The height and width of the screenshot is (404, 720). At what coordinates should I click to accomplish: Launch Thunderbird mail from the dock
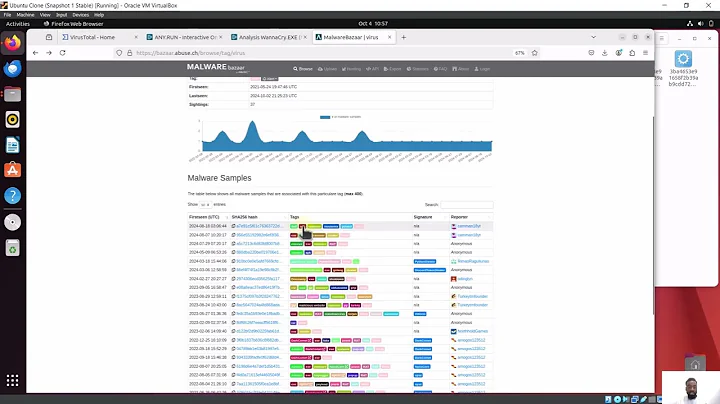pos(12,69)
